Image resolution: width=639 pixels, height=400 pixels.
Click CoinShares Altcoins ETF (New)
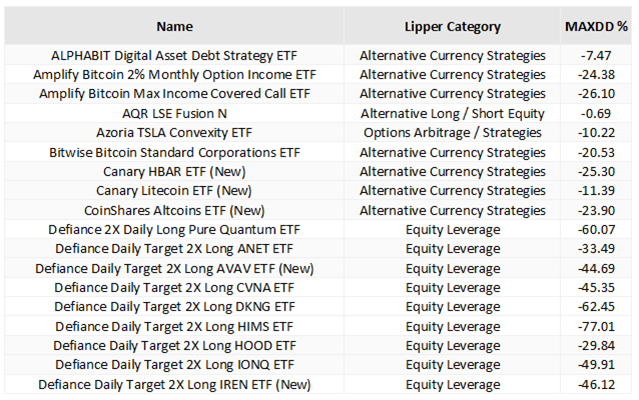[x=175, y=210]
